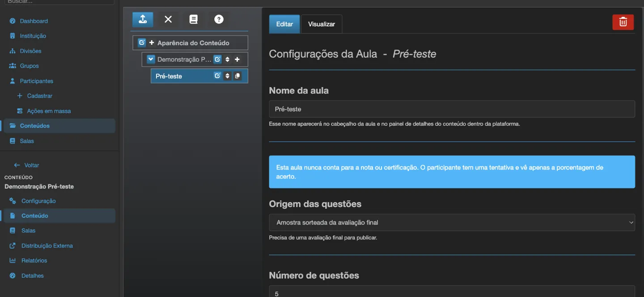Image resolution: width=644 pixels, height=297 pixels.
Task: Switch to the Visualizar tab
Action: (x=322, y=24)
